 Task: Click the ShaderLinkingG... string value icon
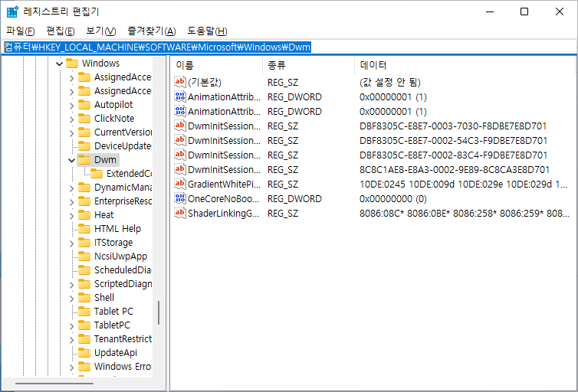click(x=180, y=213)
